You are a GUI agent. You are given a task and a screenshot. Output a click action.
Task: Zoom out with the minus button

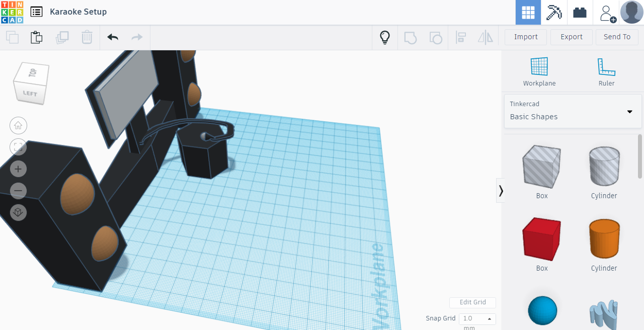coord(19,191)
